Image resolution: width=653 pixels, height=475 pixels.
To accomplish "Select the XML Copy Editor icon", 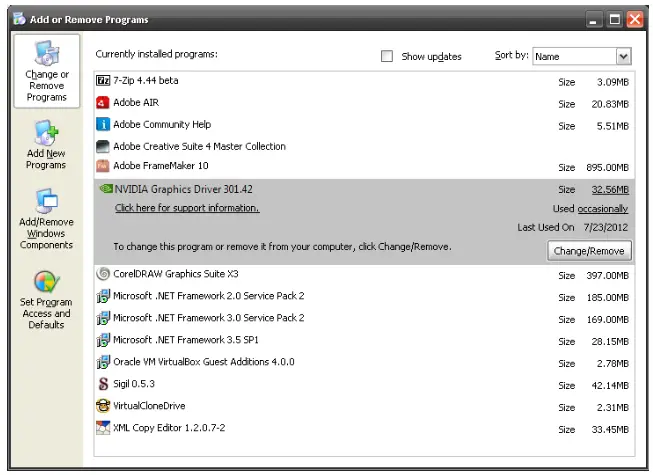I will pyautogui.click(x=103, y=428).
